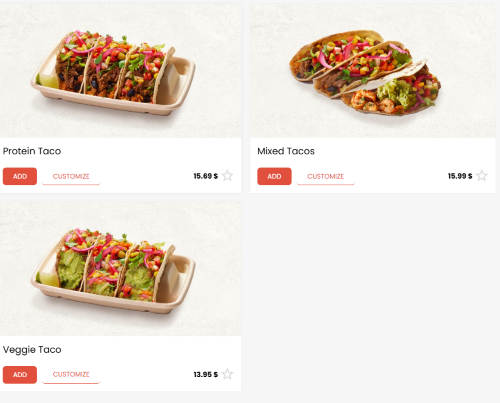Add Mixed Tacos to the order

click(x=274, y=176)
